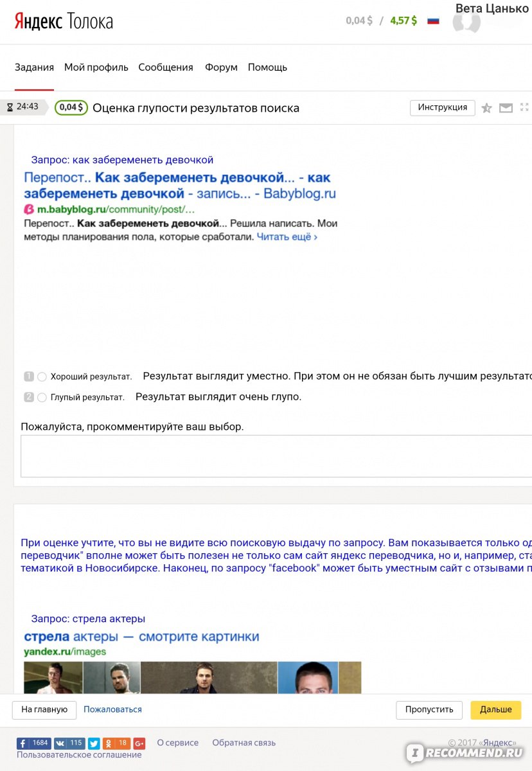The height and width of the screenshot is (771, 532).
Task: Click the Вета Цанько username
Action: point(492,8)
